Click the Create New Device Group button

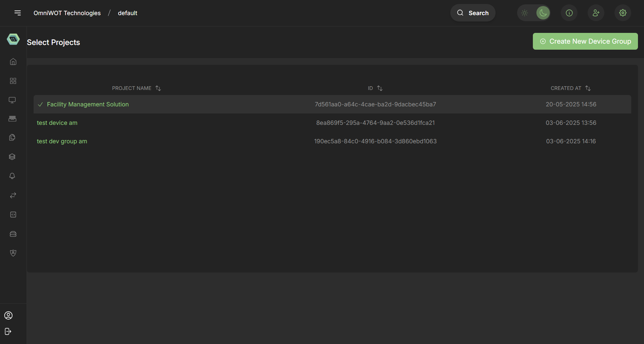click(x=585, y=41)
